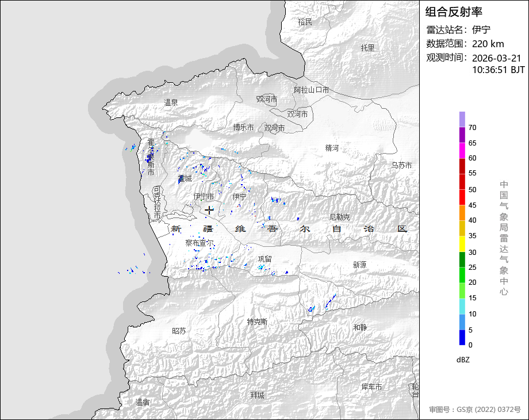Screen dimensions: 529x420
Task: Click the 托里 map label
Action: coord(368,48)
